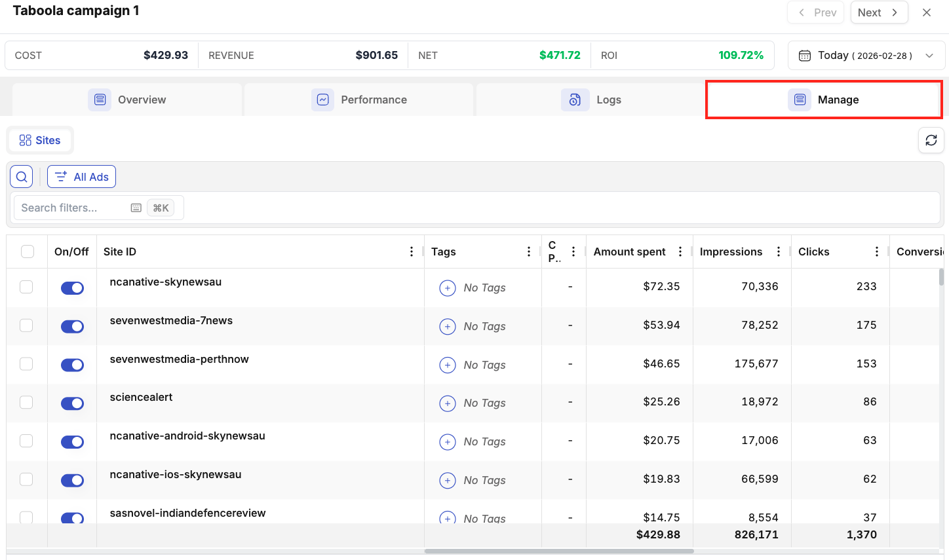Go to Next campaign
The width and height of the screenshot is (949, 560).
coord(878,12)
